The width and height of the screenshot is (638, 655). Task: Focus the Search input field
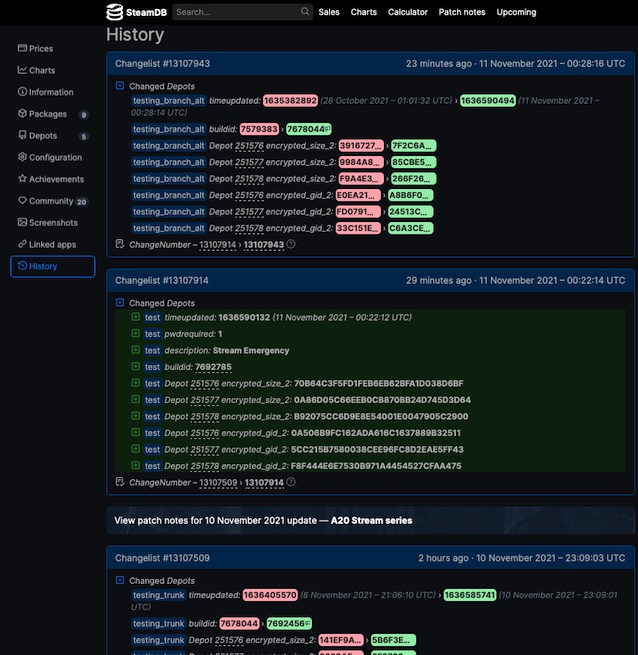pos(235,12)
